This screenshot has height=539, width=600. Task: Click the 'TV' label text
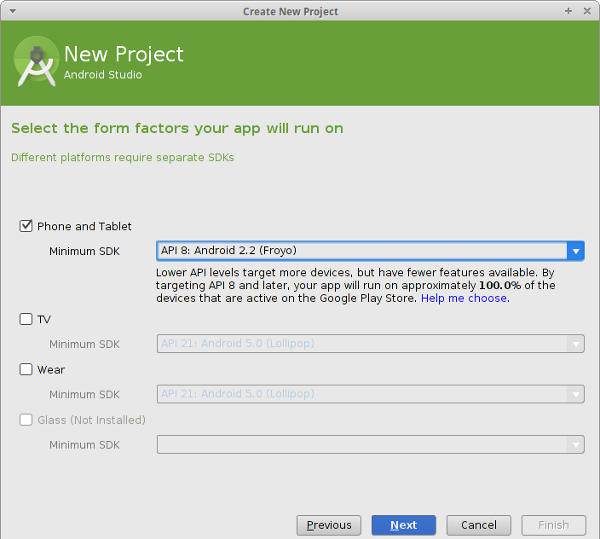click(44, 319)
